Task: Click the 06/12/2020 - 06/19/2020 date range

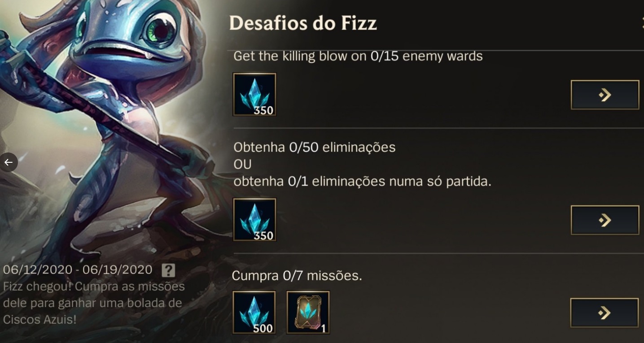Action: 78,269
